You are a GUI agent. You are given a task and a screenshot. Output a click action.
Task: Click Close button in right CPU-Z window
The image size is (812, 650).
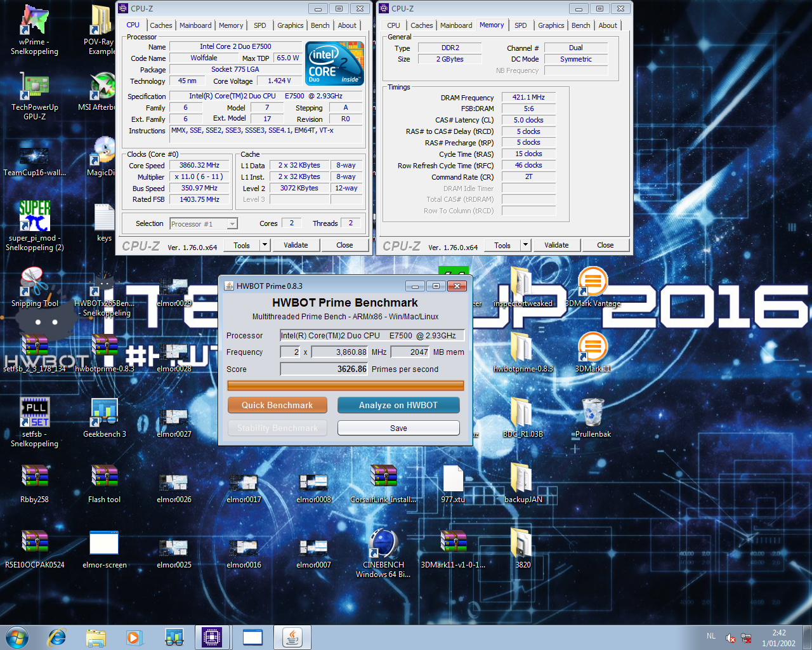point(605,245)
